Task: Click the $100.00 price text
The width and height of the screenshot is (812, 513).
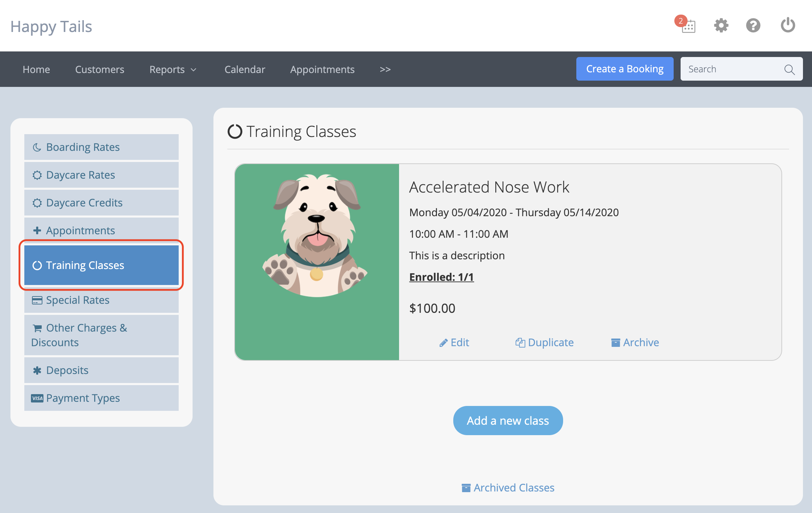Action: (x=432, y=308)
